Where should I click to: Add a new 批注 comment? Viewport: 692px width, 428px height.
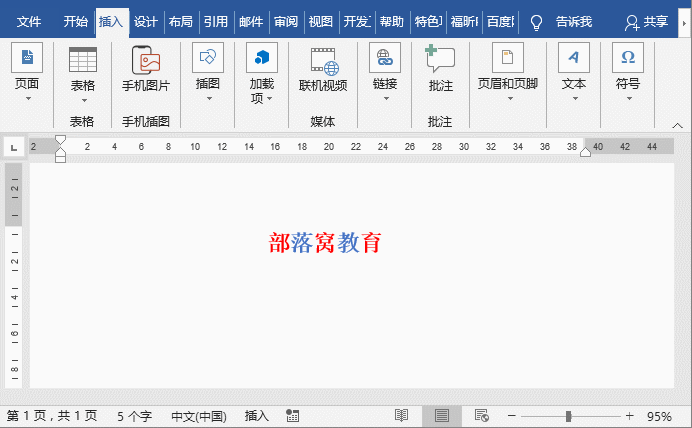[440, 58]
